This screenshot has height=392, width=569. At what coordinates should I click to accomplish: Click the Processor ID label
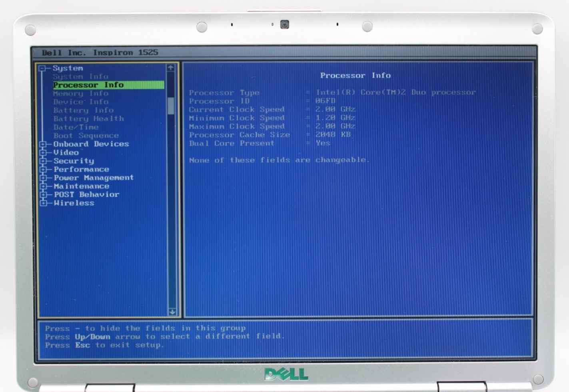219,101
